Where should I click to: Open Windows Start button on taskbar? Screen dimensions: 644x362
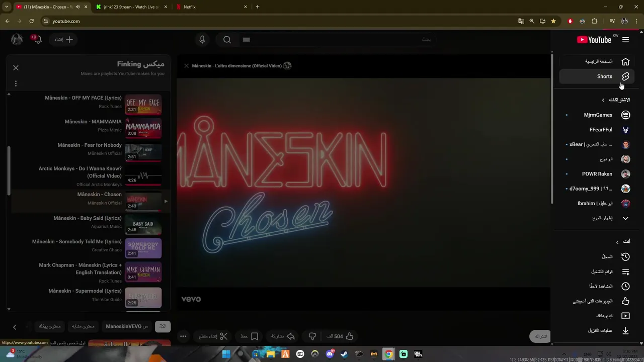[226, 354]
